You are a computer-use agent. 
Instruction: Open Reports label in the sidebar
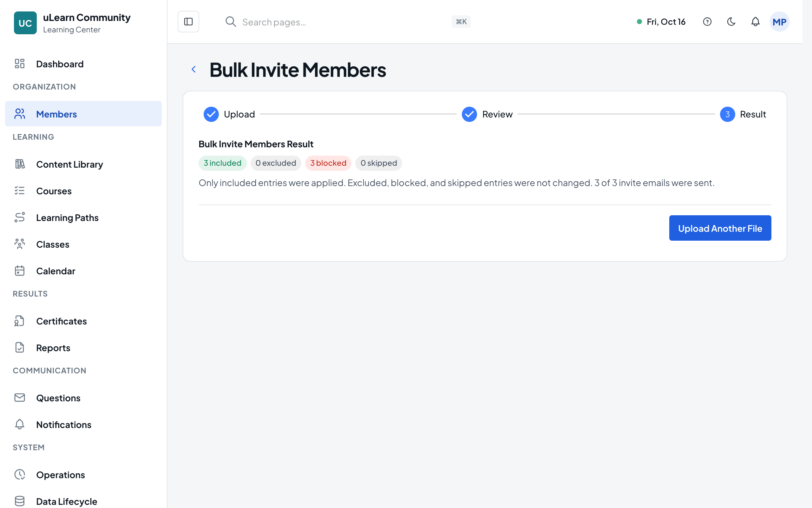(x=53, y=348)
